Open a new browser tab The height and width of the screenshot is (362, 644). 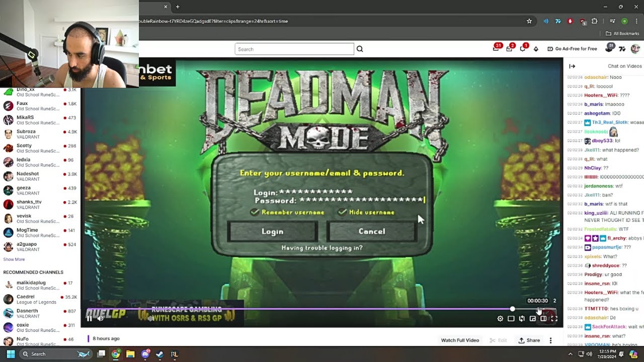click(x=178, y=7)
